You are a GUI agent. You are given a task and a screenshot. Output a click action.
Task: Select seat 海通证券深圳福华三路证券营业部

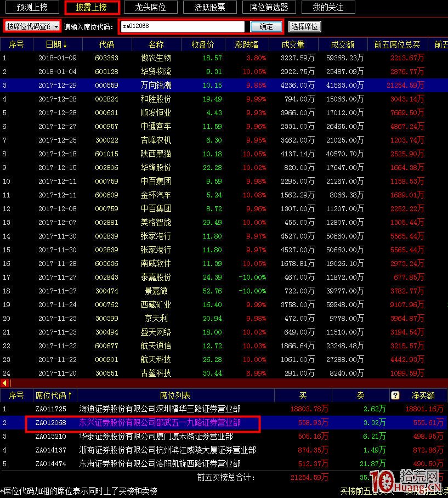(224, 409)
